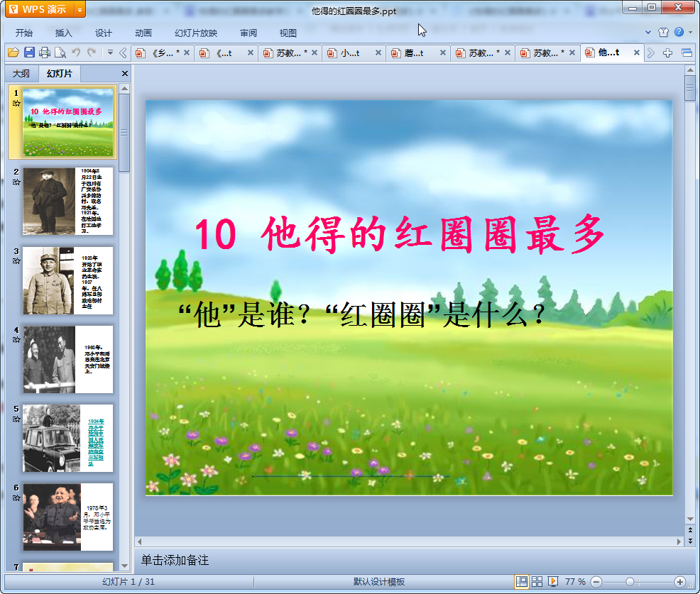This screenshot has height=594, width=700.
Task: Close the slide thumbnail pane
Action: 125,74
